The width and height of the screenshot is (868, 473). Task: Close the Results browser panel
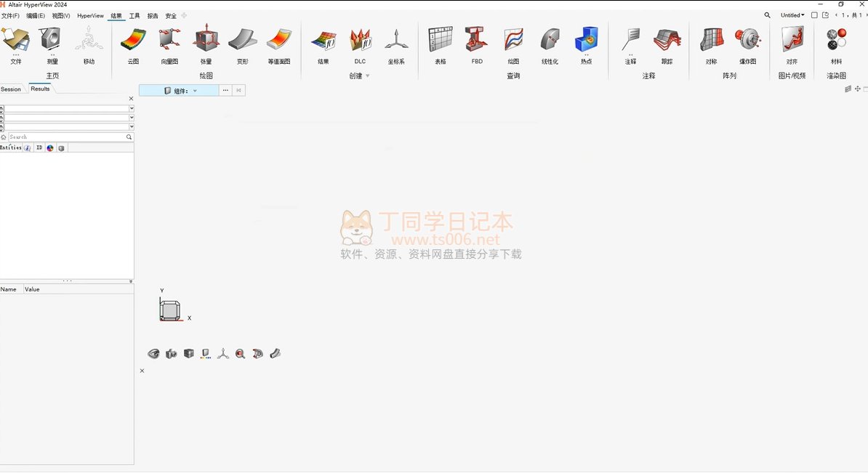point(131,99)
